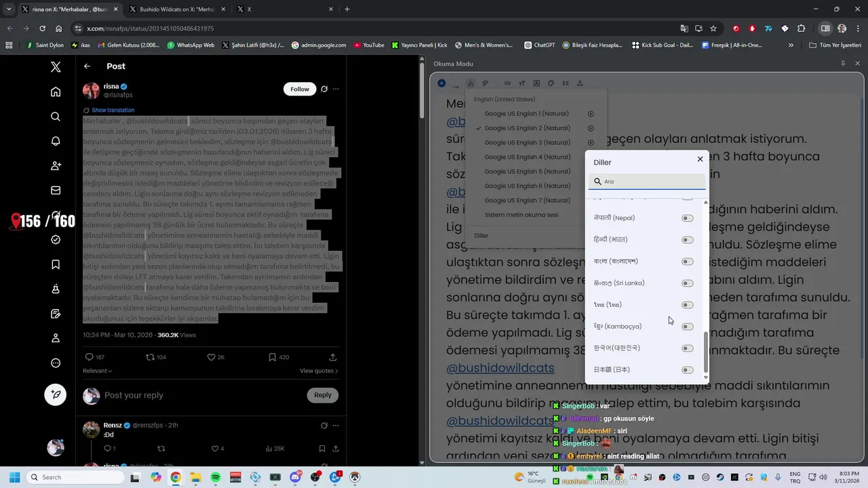Repost the post showing 104 reposts
The height and width of the screenshot is (488, 868).
tap(156, 357)
